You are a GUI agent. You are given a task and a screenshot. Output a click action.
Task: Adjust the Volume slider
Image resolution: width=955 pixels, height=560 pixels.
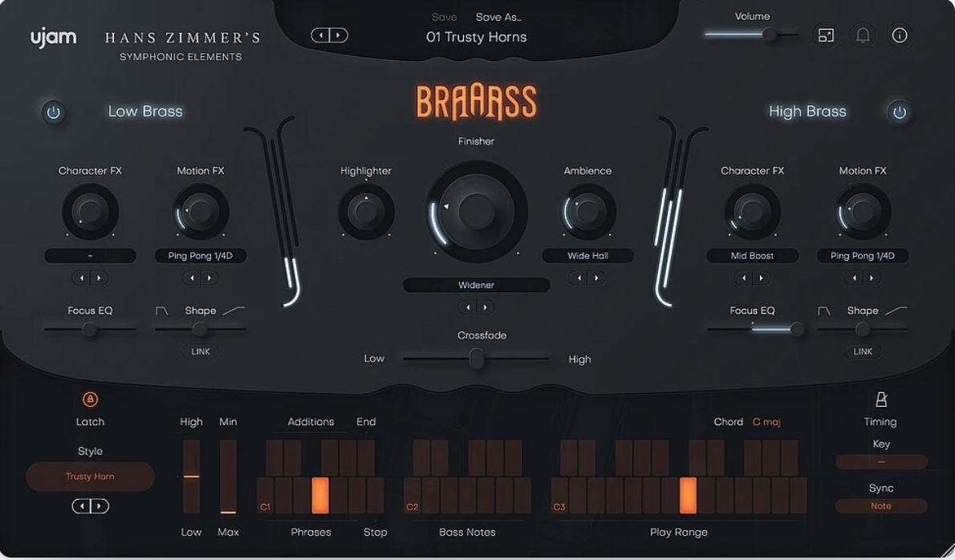751,34
